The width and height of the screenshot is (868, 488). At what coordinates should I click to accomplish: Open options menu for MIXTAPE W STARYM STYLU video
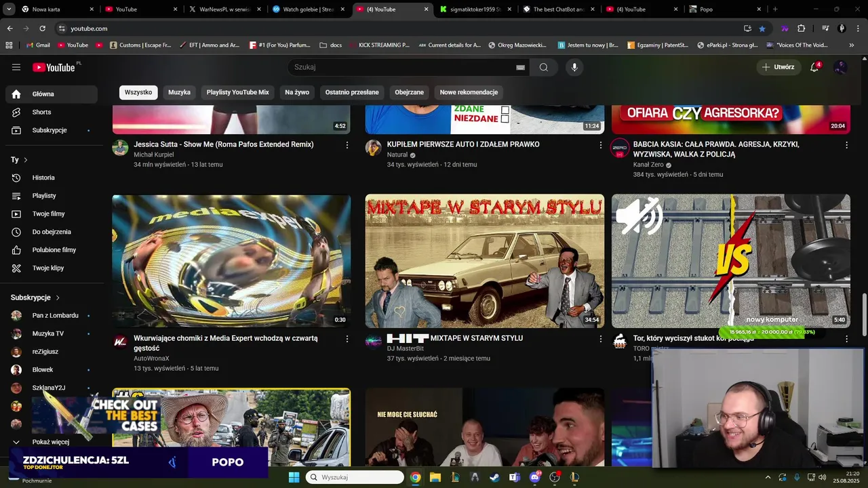[600, 339]
